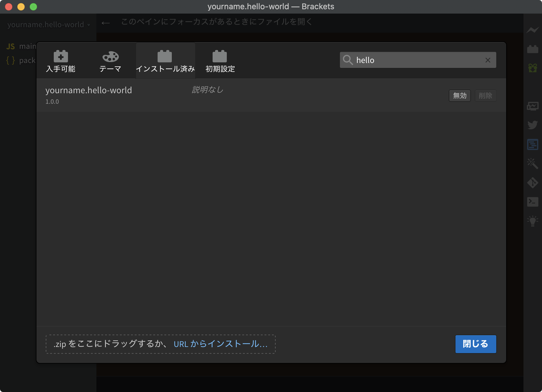Open the yourname.hello-world project dropdown

[x=49, y=25]
